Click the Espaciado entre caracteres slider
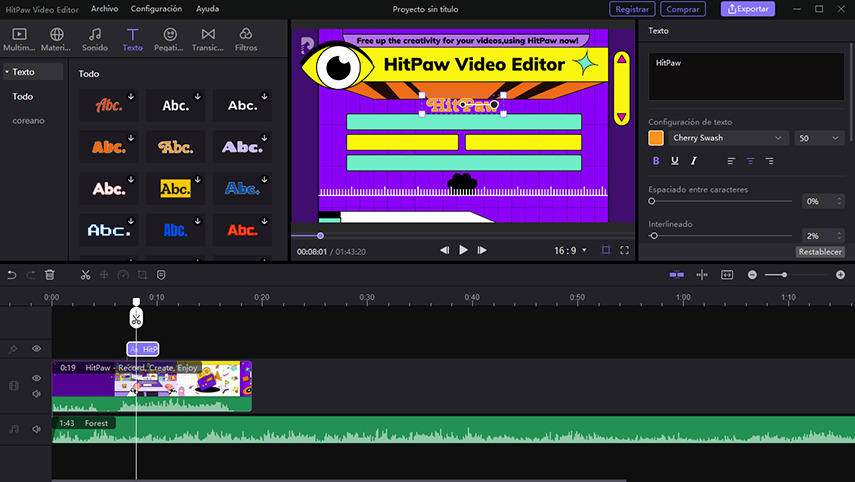 point(720,201)
